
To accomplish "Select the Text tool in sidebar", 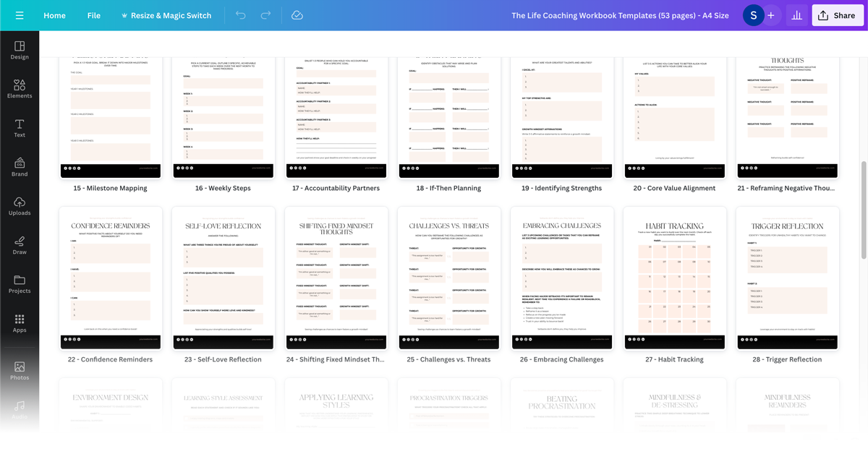I will [x=20, y=128].
